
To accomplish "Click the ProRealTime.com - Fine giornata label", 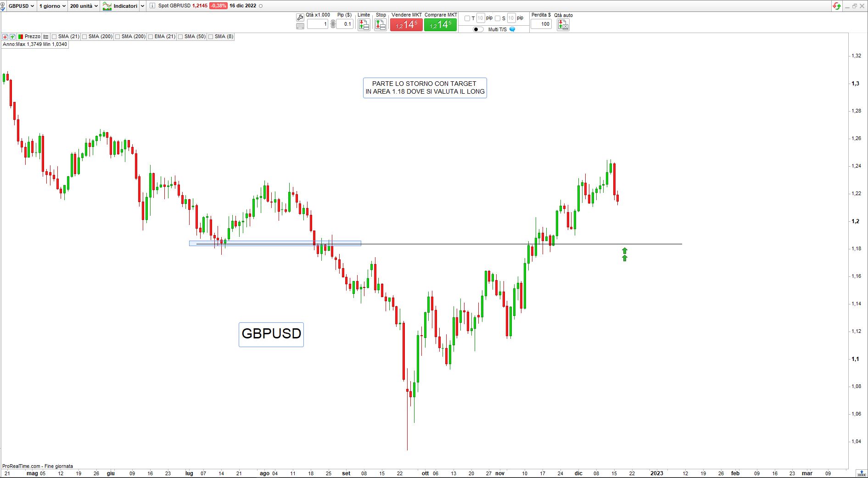I will point(38,466).
